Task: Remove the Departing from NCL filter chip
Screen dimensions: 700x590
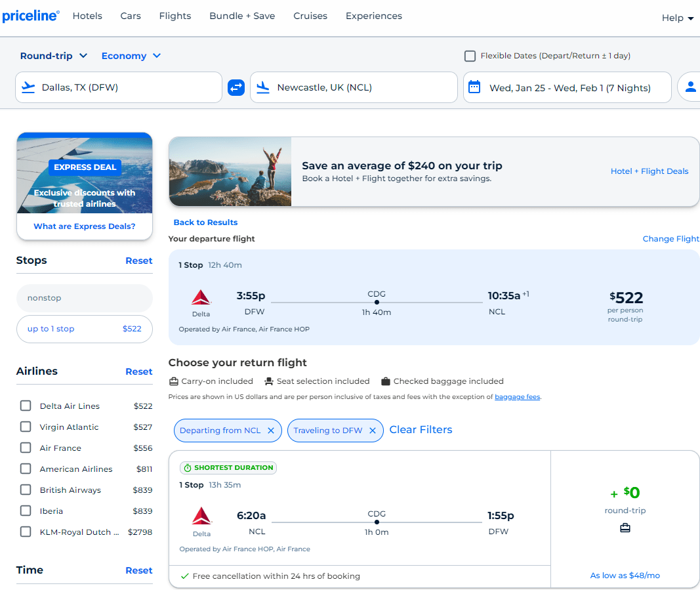Action: pos(271,430)
